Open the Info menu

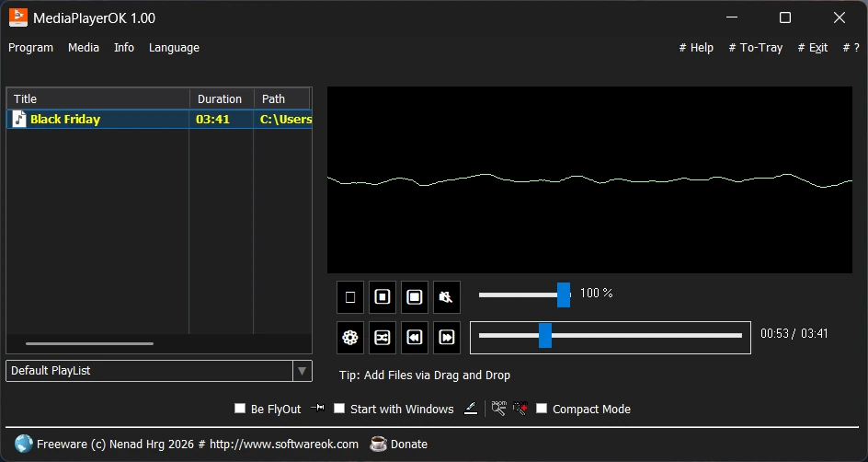(124, 48)
